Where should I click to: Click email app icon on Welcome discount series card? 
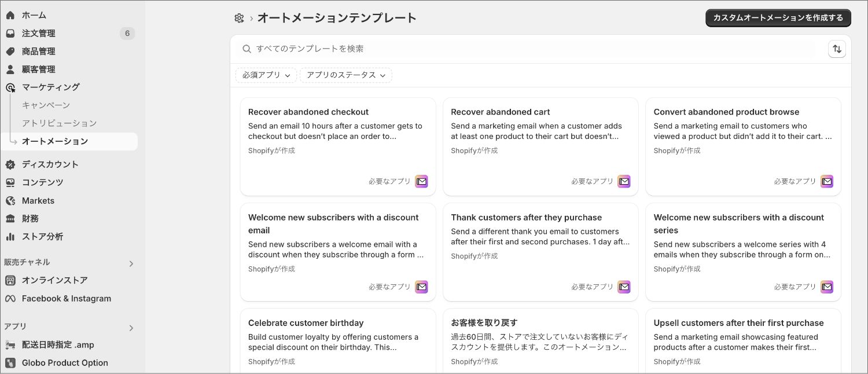[827, 287]
